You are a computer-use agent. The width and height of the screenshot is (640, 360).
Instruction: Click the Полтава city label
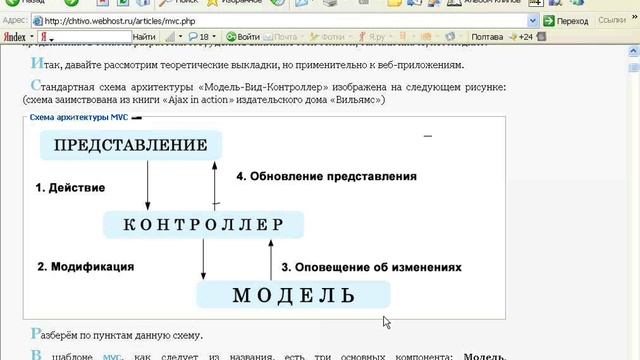(x=487, y=37)
